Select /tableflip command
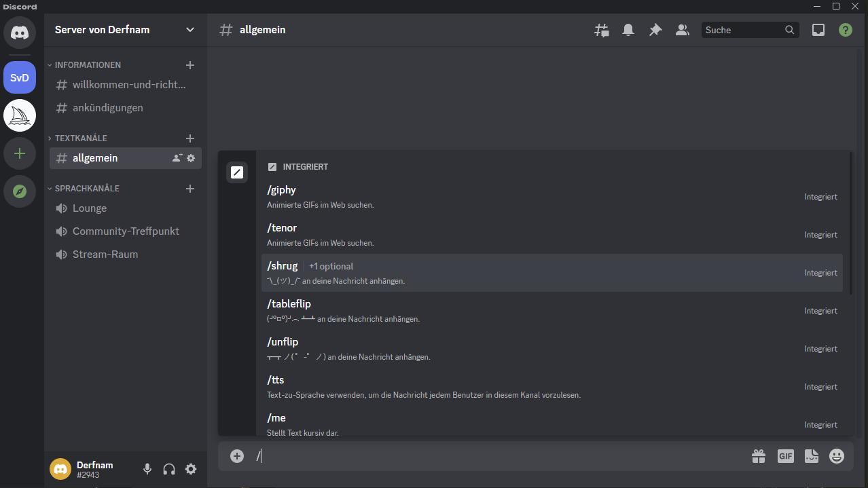Screen dimensions: 868x488 pyautogui.click(x=552, y=311)
